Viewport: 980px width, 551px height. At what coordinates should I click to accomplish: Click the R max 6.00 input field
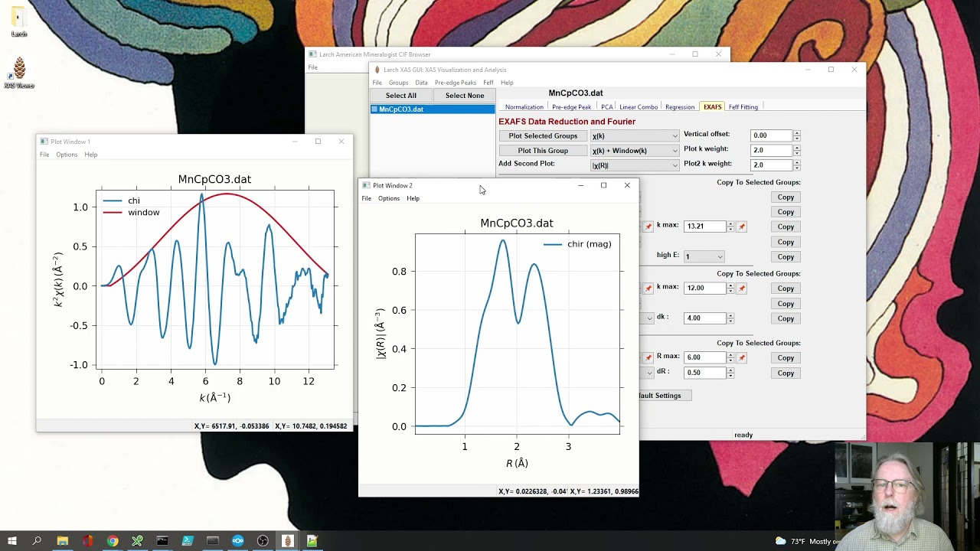click(704, 357)
